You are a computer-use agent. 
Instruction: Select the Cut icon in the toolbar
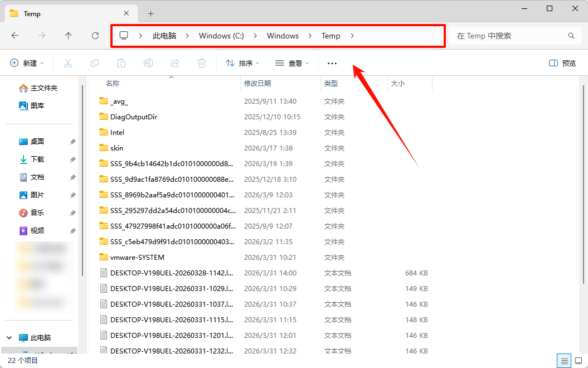68,62
